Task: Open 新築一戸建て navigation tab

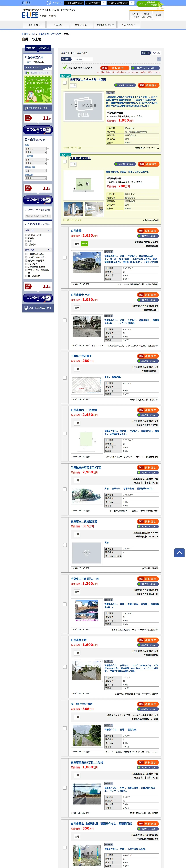Action: 34,25
